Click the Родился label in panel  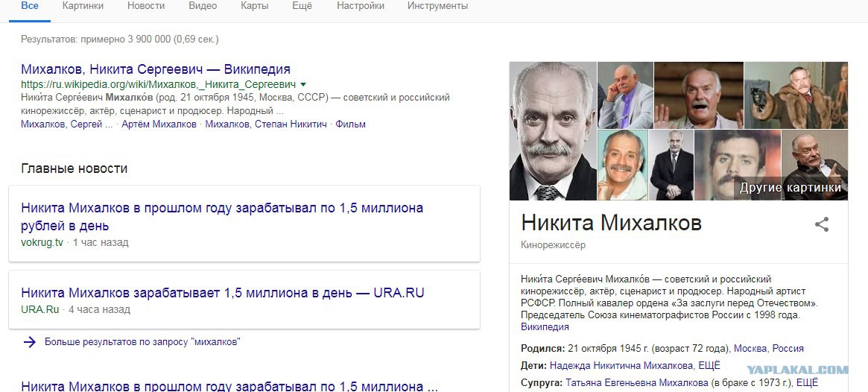543,348
